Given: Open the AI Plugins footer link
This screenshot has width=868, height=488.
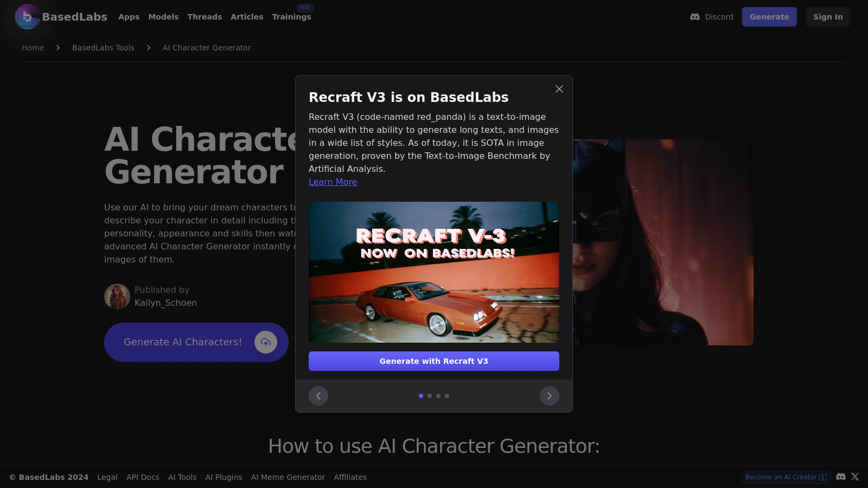Looking at the screenshot, I should pos(224,477).
